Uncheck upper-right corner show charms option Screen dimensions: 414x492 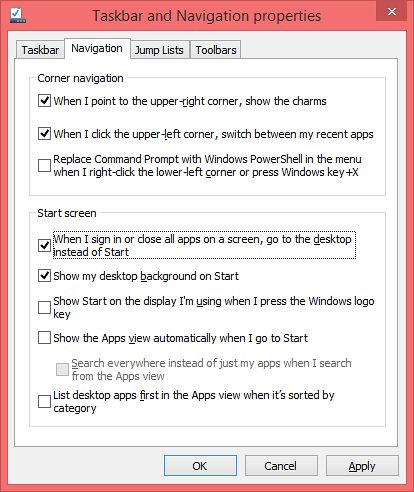pyautogui.click(x=44, y=100)
